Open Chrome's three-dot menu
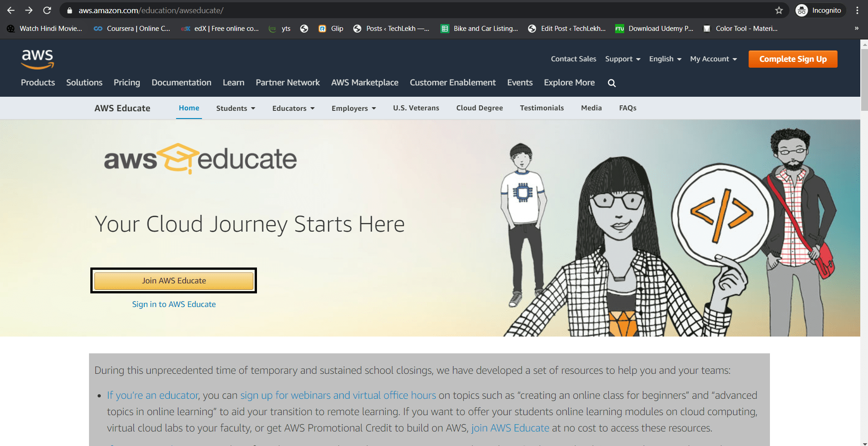The width and height of the screenshot is (868, 446). (858, 10)
